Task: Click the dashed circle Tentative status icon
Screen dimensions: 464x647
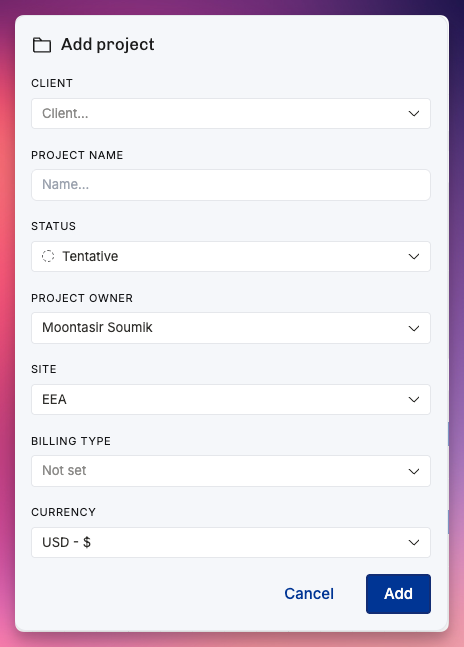Action: 48,256
